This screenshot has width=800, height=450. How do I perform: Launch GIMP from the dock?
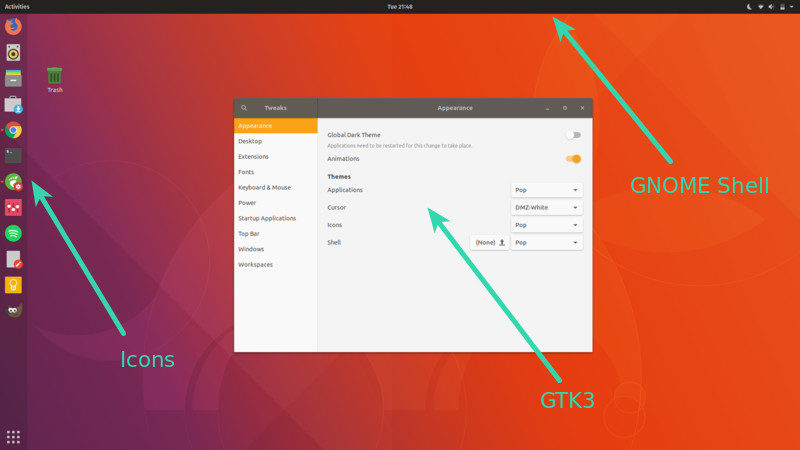coord(13,310)
